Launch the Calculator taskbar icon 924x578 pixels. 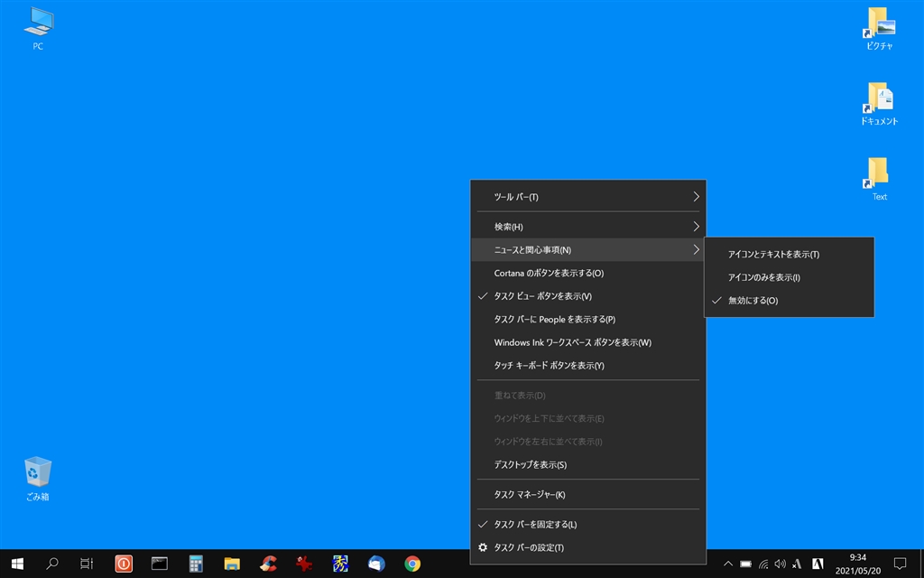pos(195,564)
